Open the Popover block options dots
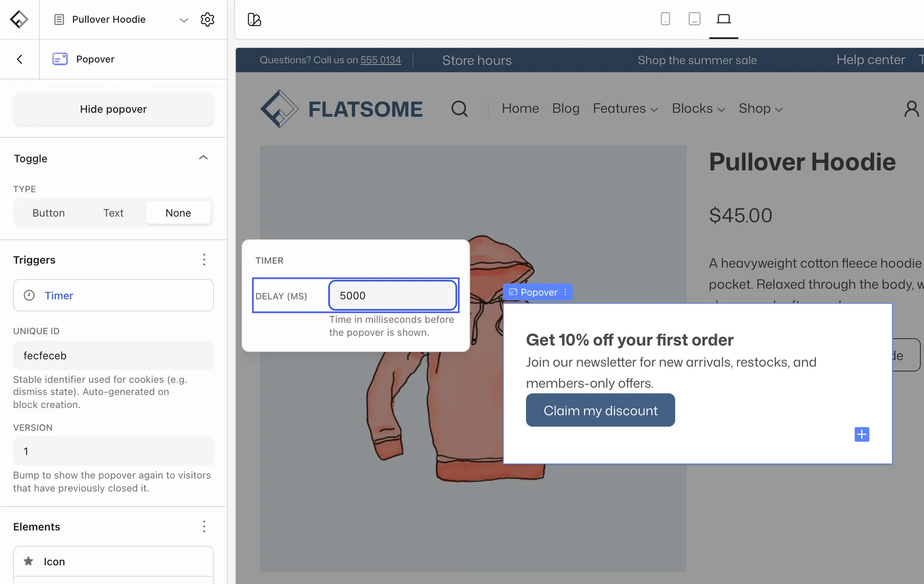The width and height of the screenshot is (924, 584). pyautogui.click(x=565, y=292)
